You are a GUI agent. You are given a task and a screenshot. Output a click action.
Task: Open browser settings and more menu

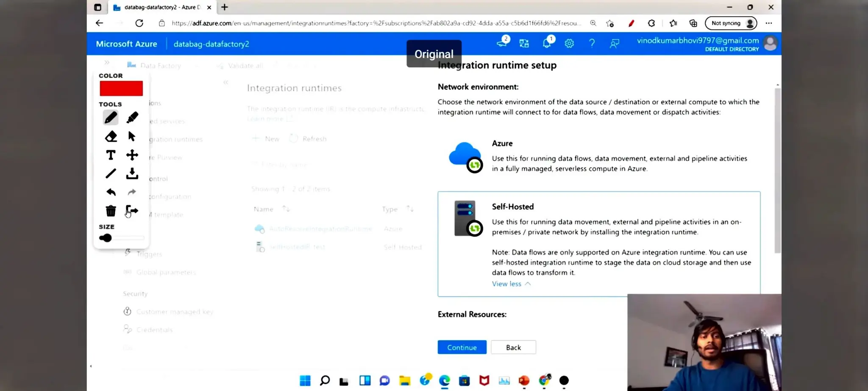point(769,23)
